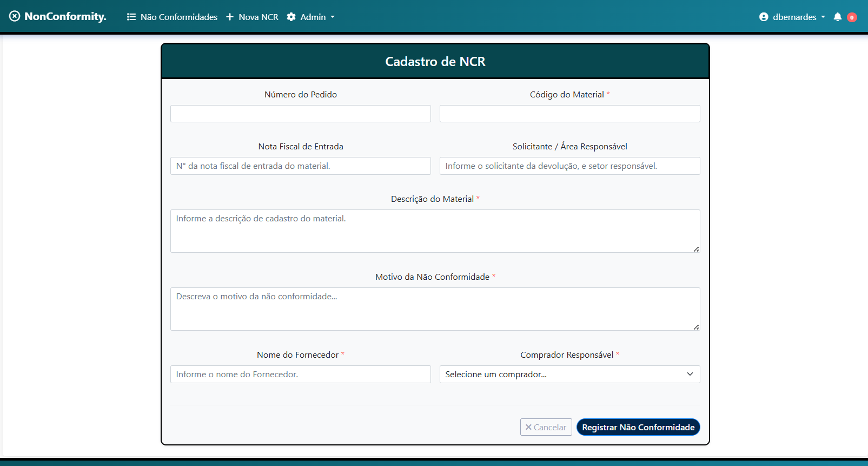The width and height of the screenshot is (868, 466).
Task: Click the Motivo da Não Conformidade textarea
Action: click(435, 309)
